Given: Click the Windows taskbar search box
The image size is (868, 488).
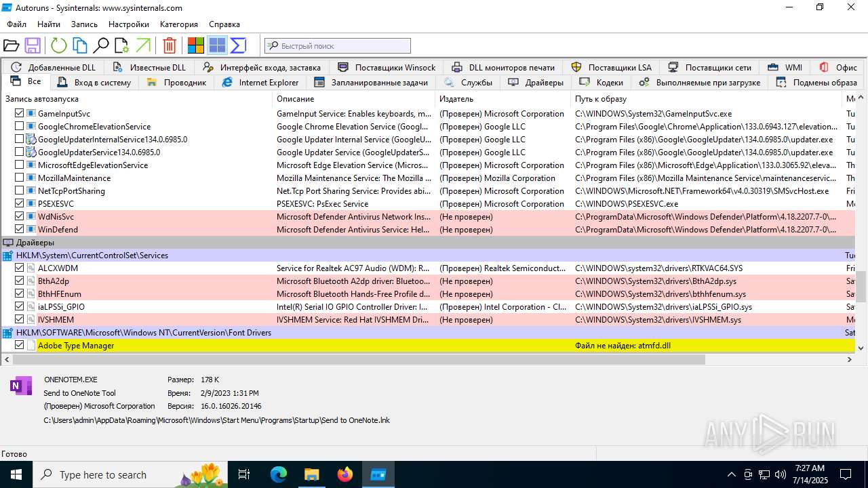Looking at the screenshot, I should click(x=131, y=474).
